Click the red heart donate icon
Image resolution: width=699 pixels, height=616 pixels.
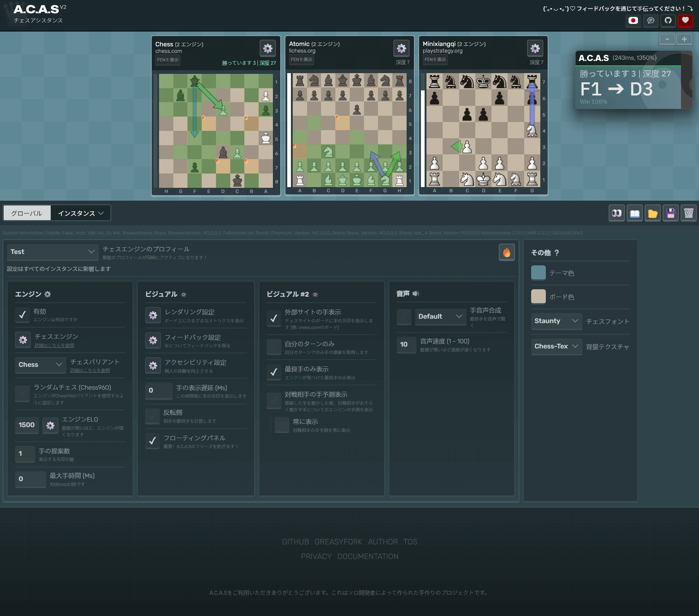pos(685,21)
